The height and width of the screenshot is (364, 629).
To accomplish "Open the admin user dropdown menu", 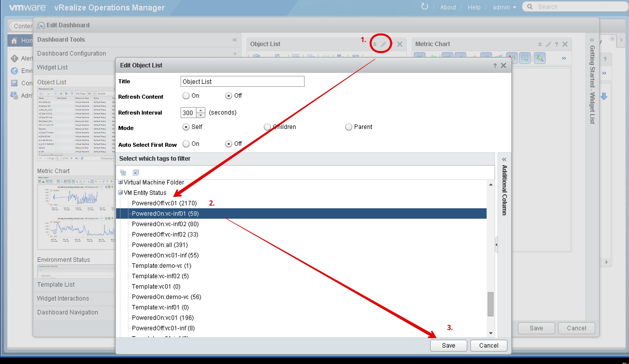I will [x=504, y=7].
